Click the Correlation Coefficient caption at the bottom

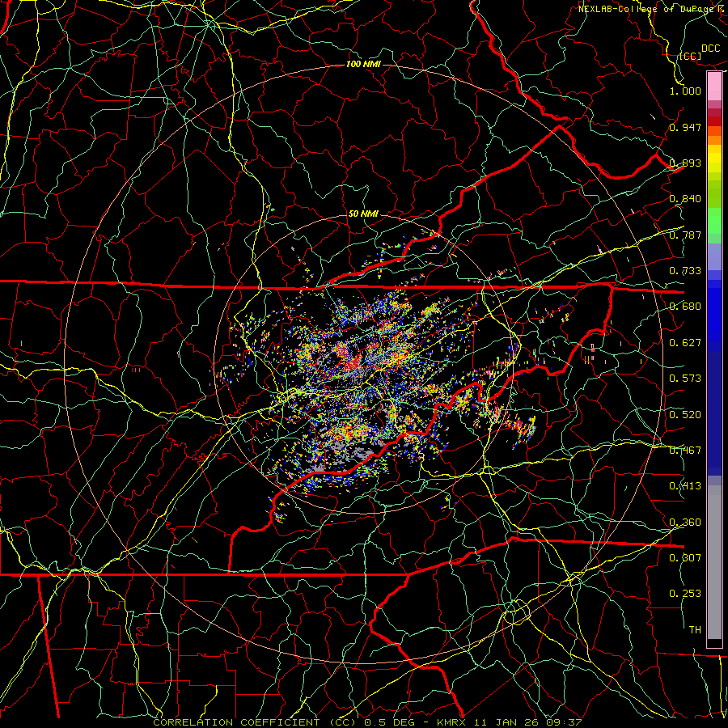point(367,722)
